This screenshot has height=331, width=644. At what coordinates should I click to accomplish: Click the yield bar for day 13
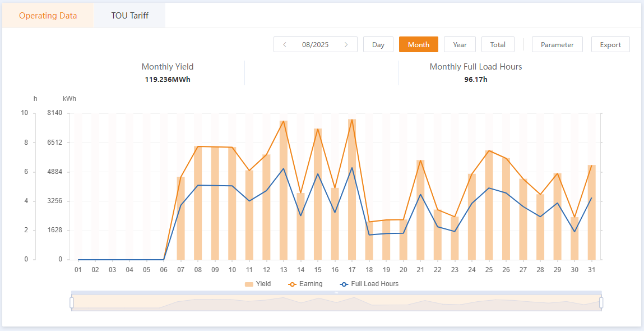(284, 191)
